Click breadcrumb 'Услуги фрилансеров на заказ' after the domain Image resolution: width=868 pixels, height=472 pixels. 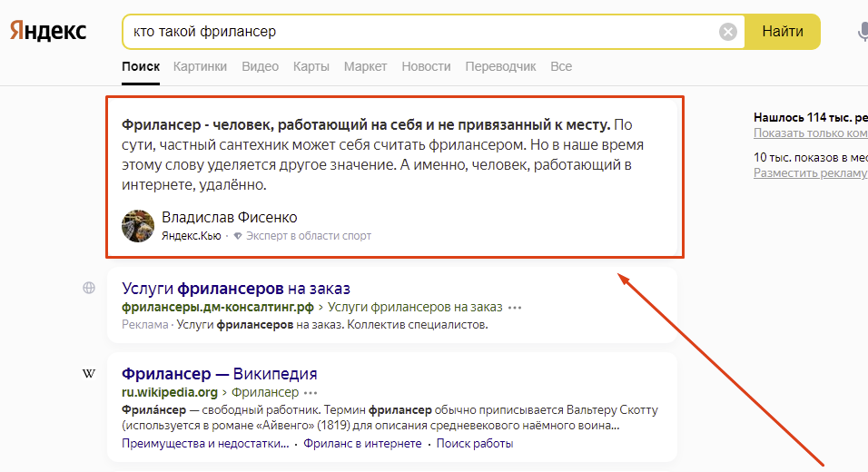(415, 307)
